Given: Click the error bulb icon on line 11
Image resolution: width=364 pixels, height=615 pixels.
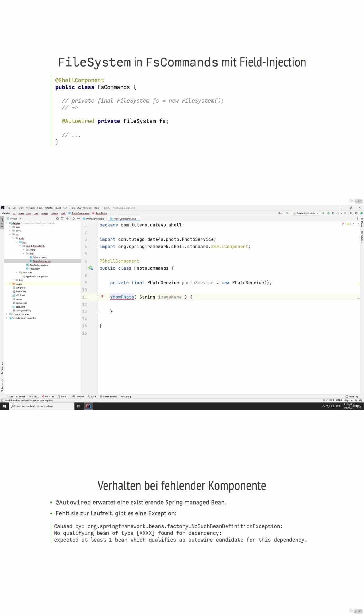Looking at the screenshot, I should 102,296.
